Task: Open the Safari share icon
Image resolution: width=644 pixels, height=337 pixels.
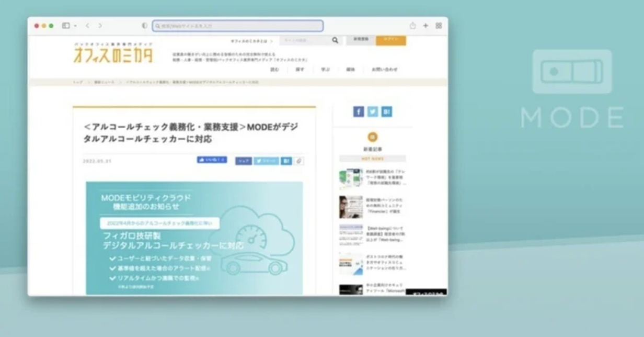Action: (413, 26)
